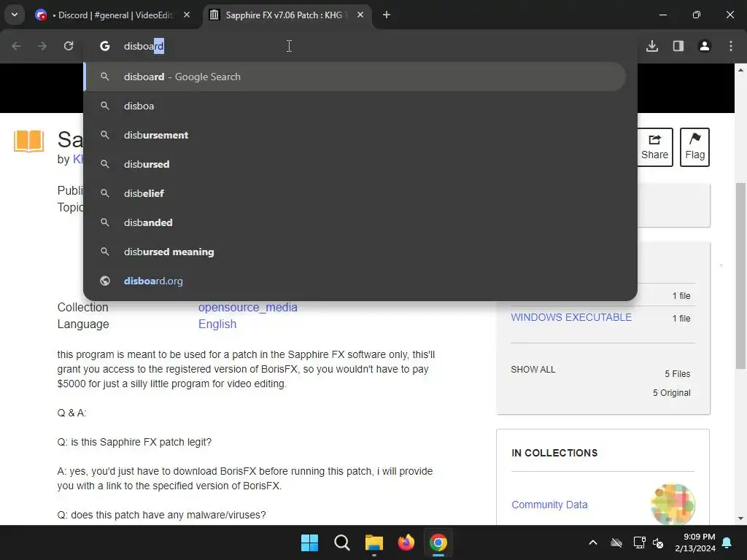Toggle the Chrome side panel
Image resolution: width=747 pixels, height=560 pixels.
tap(678, 46)
